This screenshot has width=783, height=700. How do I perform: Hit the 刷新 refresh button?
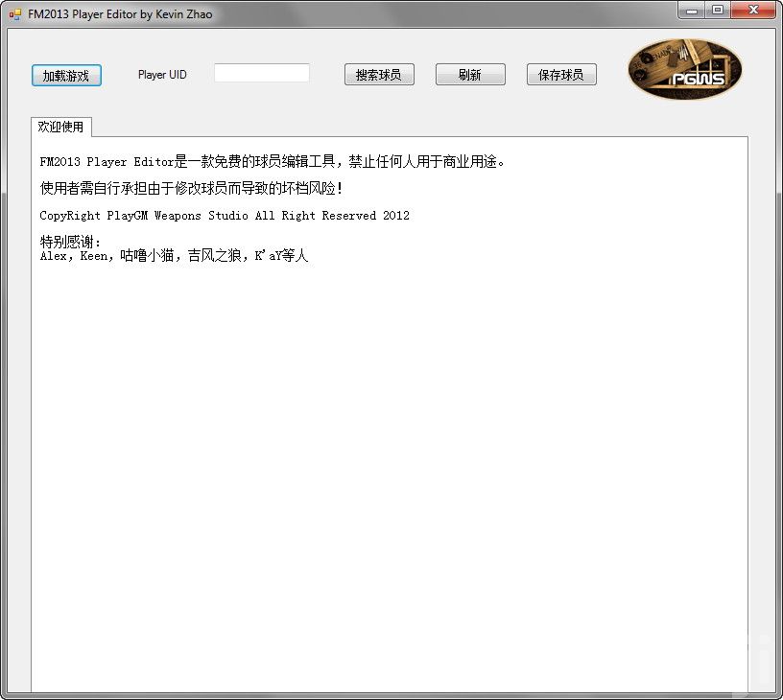click(x=470, y=75)
